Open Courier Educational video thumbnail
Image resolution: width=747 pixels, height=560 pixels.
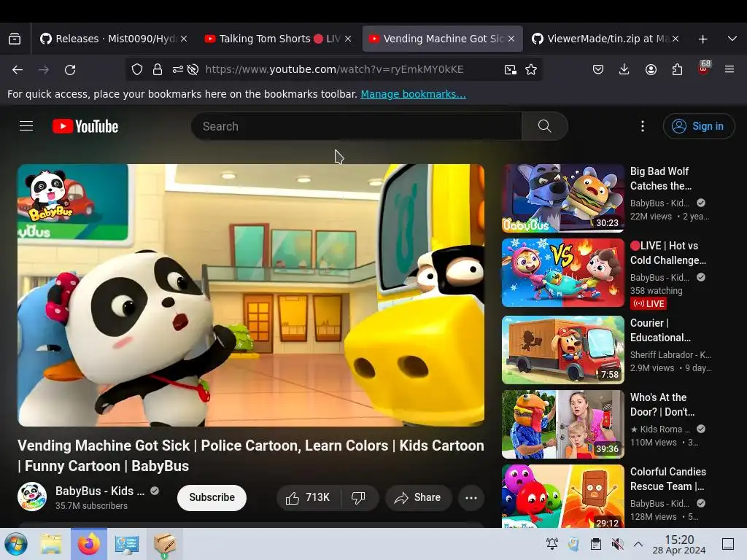click(x=562, y=349)
